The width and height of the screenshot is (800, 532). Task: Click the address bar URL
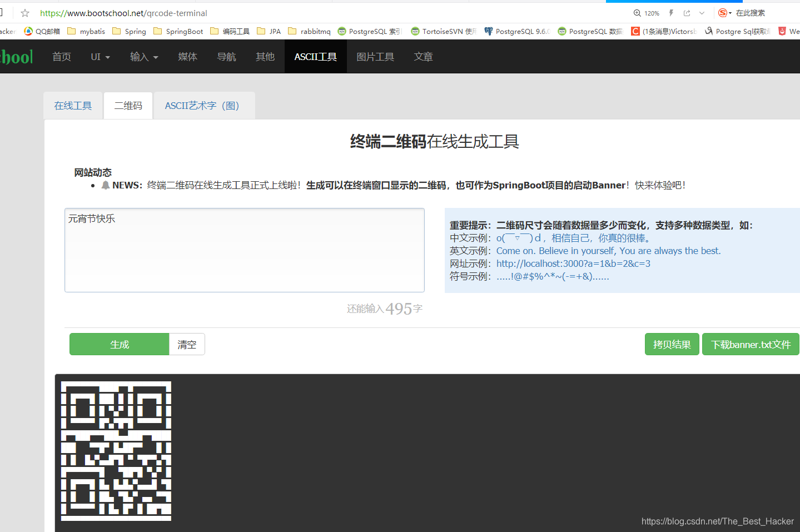(x=123, y=13)
